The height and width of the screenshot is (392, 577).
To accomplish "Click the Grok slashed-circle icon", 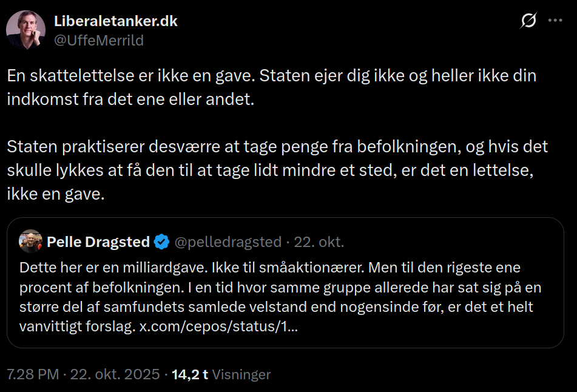I will tap(528, 21).
